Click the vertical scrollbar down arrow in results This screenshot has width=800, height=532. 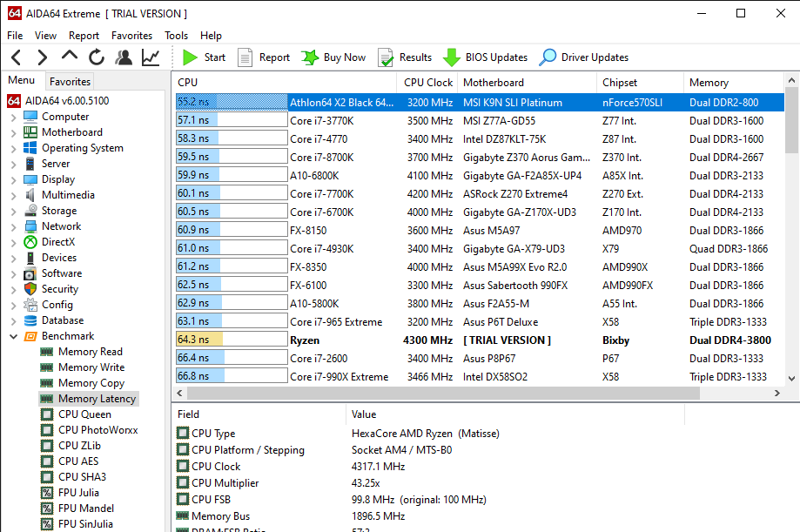[x=791, y=379]
